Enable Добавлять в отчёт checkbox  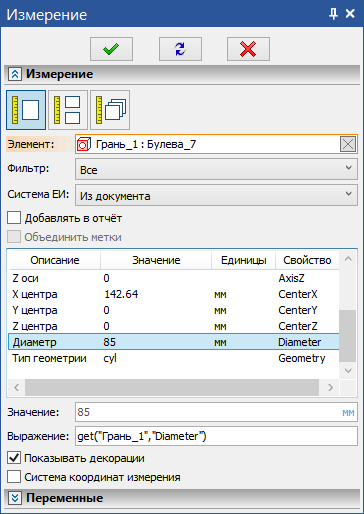14,218
